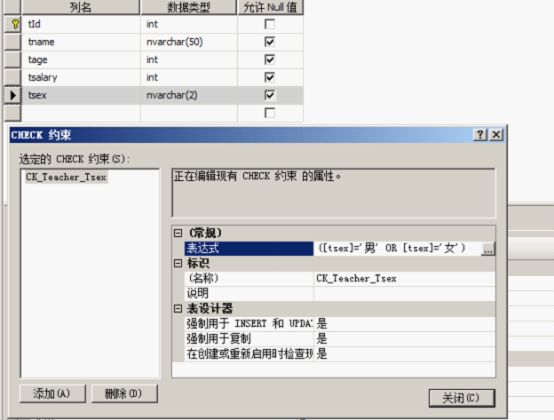The height and width of the screenshot is (420, 554).
Task: Select the 表达式 property row
Action: pyautogui.click(x=249, y=248)
